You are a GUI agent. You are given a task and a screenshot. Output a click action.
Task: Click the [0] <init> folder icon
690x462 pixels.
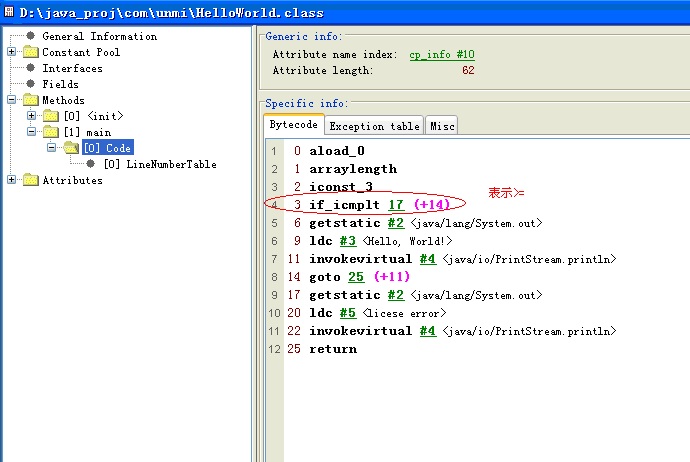pos(51,116)
